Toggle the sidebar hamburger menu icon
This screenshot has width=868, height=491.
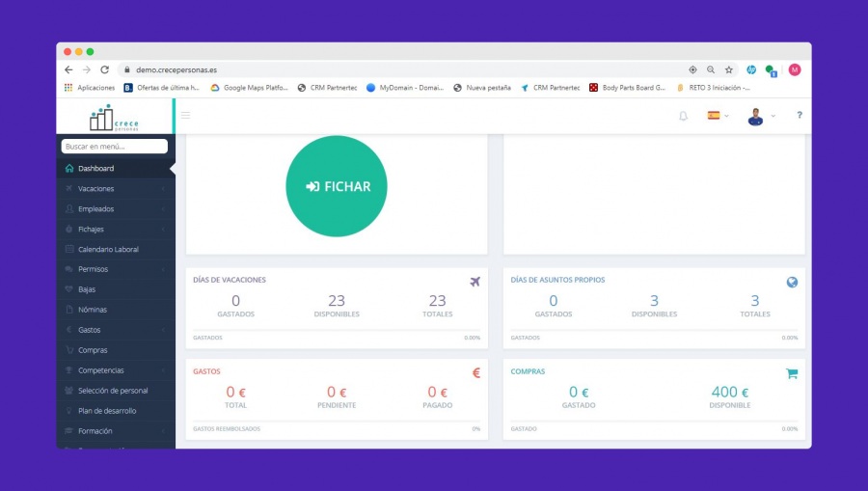(x=185, y=115)
